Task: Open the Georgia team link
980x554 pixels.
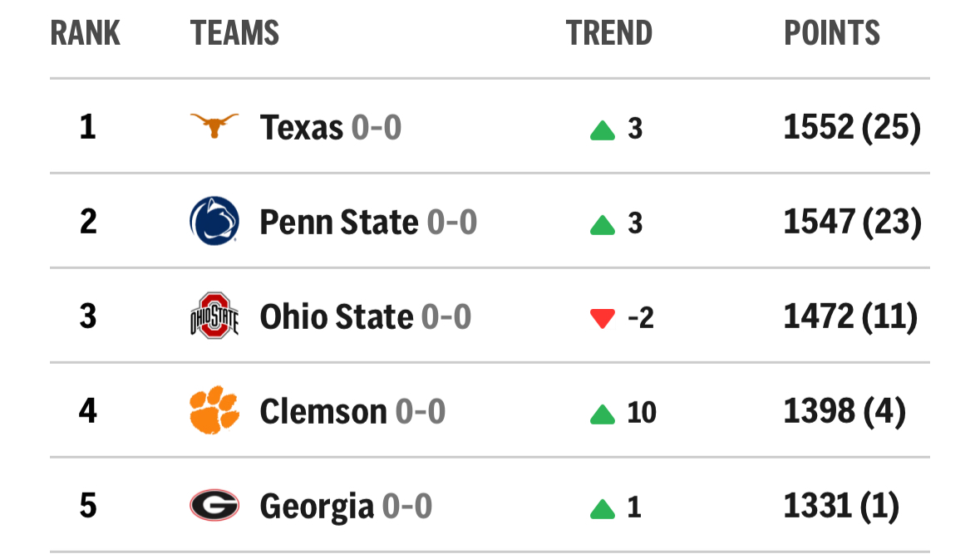Action: point(316,506)
